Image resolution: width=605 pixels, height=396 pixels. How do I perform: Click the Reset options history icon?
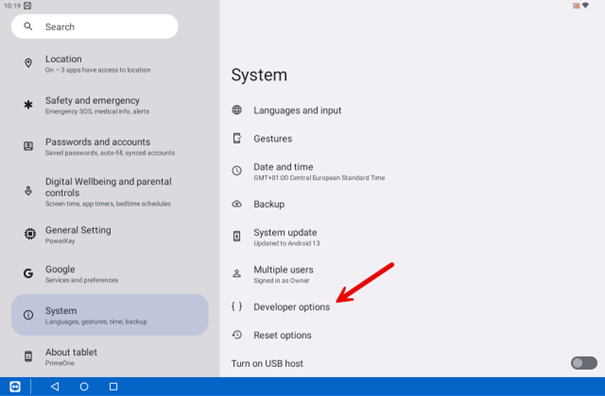click(x=237, y=335)
